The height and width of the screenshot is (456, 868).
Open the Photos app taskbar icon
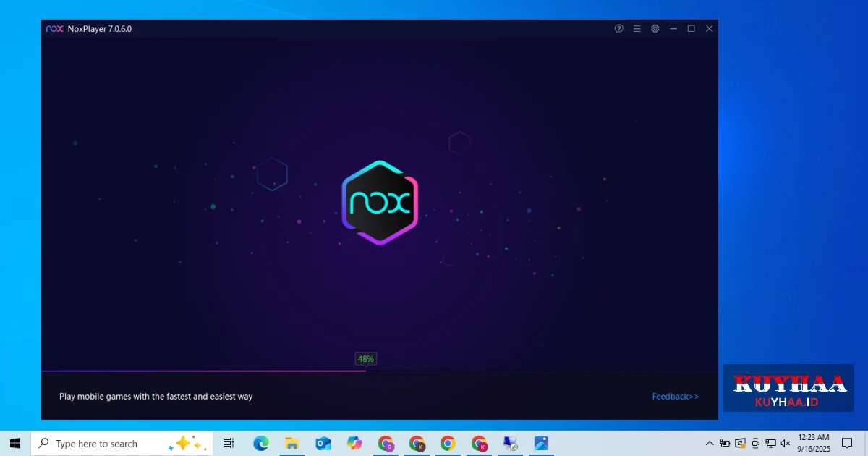coord(541,443)
